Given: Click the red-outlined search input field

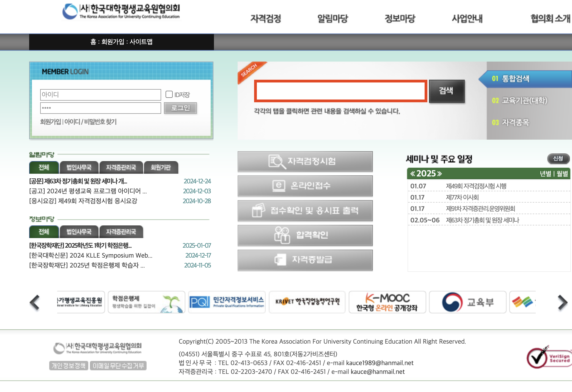Looking at the screenshot, I should [x=340, y=91].
